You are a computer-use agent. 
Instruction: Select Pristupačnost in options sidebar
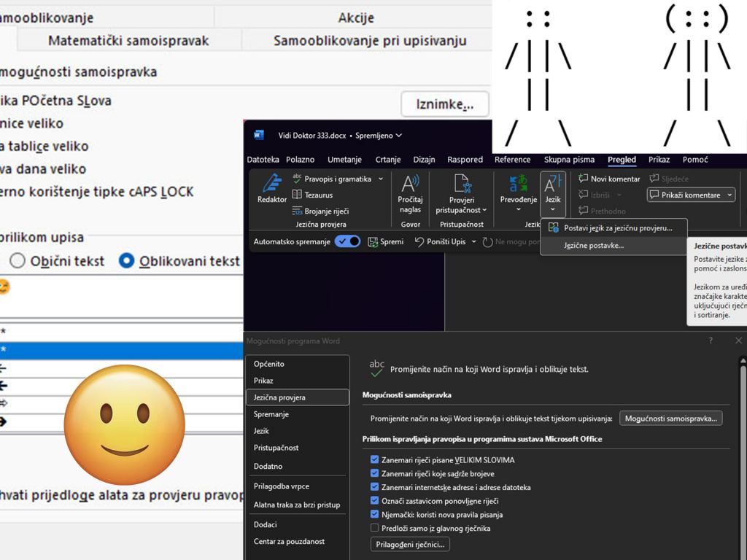298,448
